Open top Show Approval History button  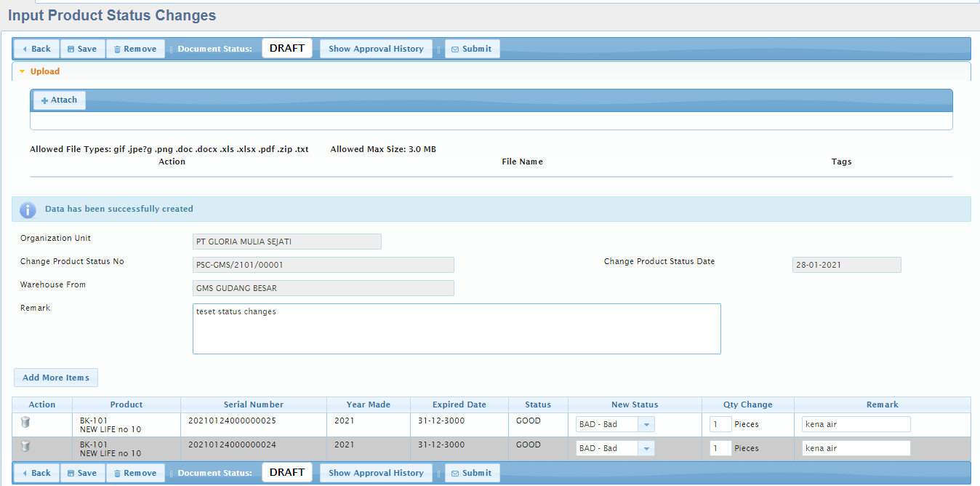(376, 49)
